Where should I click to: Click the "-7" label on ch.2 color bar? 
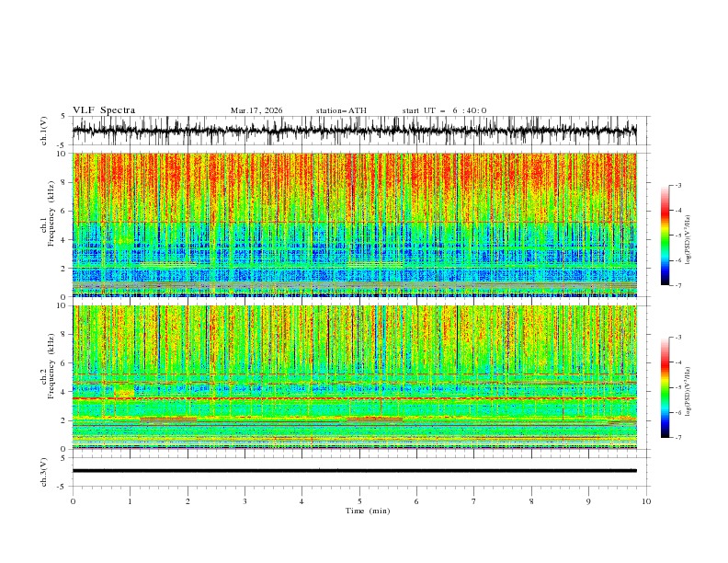[677, 438]
